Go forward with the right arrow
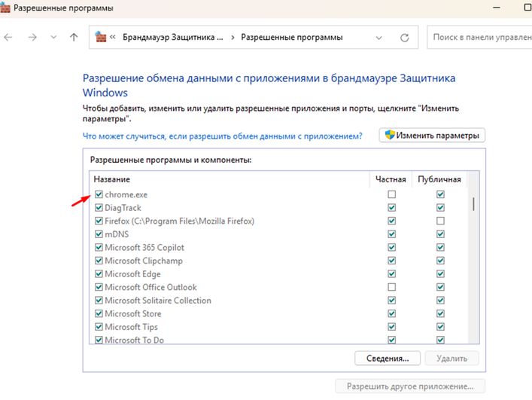The height and width of the screenshot is (400, 532). pyautogui.click(x=32, y=37)
